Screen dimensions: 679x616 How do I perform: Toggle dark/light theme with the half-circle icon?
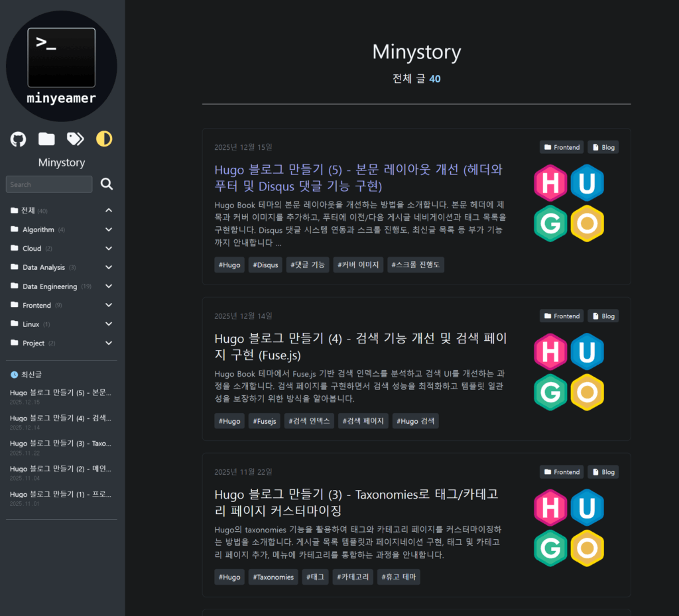coord(103,139)
